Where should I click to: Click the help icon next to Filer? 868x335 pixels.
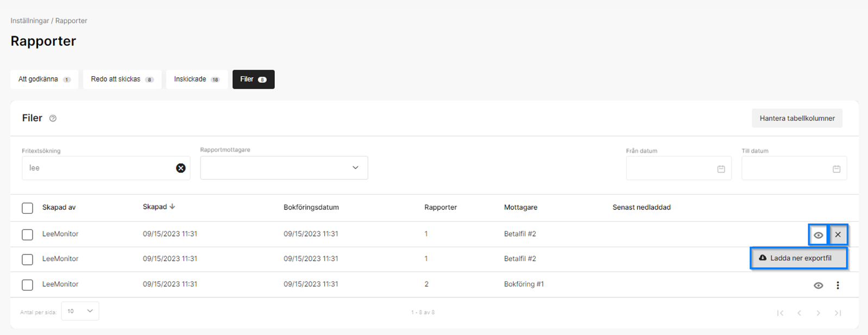pos(53,119)
